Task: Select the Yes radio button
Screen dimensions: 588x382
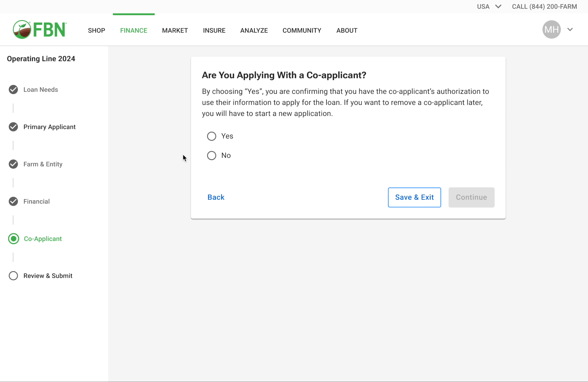Action: coord(211,136)
